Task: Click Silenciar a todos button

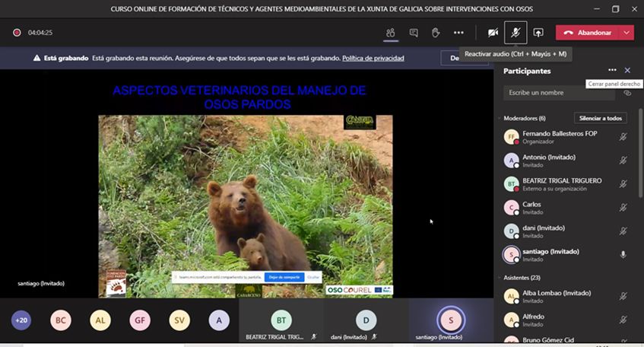Action: point(600,118)
